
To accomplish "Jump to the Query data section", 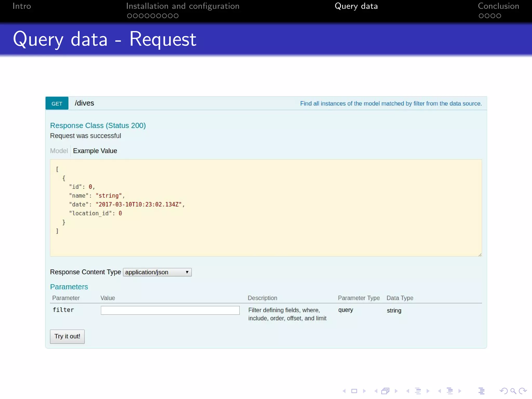I will pyautogui.click(x=356, y=6).
